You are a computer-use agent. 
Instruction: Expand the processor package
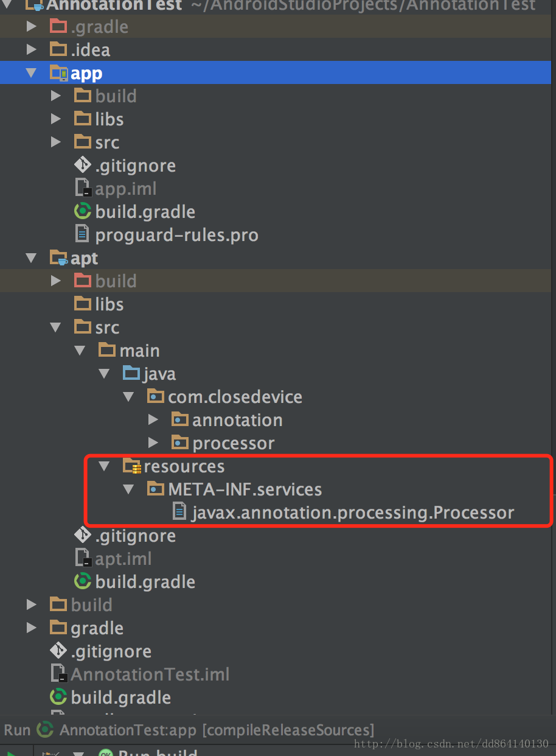coord(153,443)
